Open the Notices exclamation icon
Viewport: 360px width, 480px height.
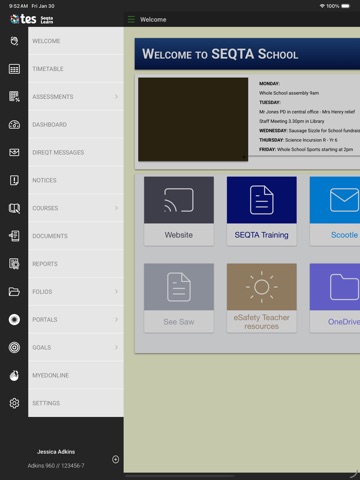14,180
